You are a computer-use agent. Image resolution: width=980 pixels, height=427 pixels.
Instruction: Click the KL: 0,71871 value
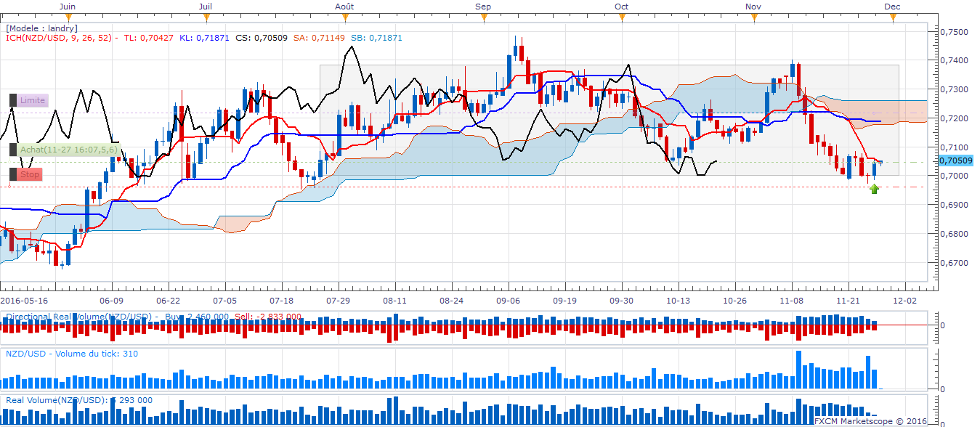pos(205,37)
